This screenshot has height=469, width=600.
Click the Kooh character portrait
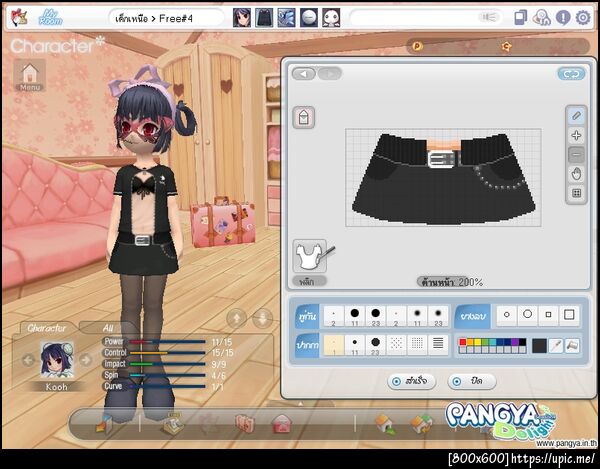click(57, 360)
